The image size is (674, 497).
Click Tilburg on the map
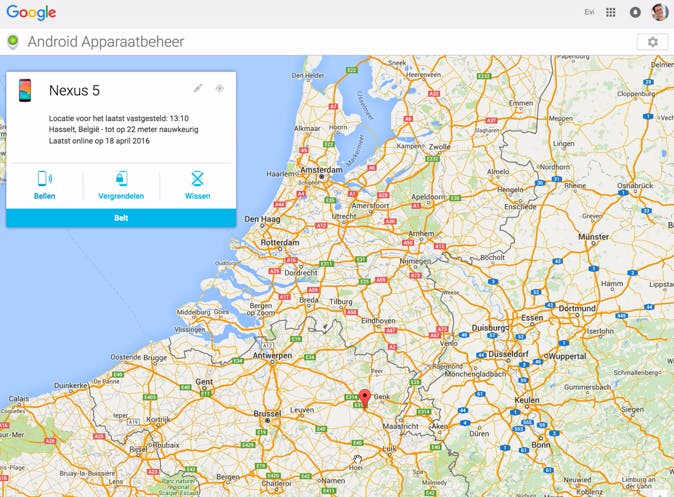[x=341, y=301]
